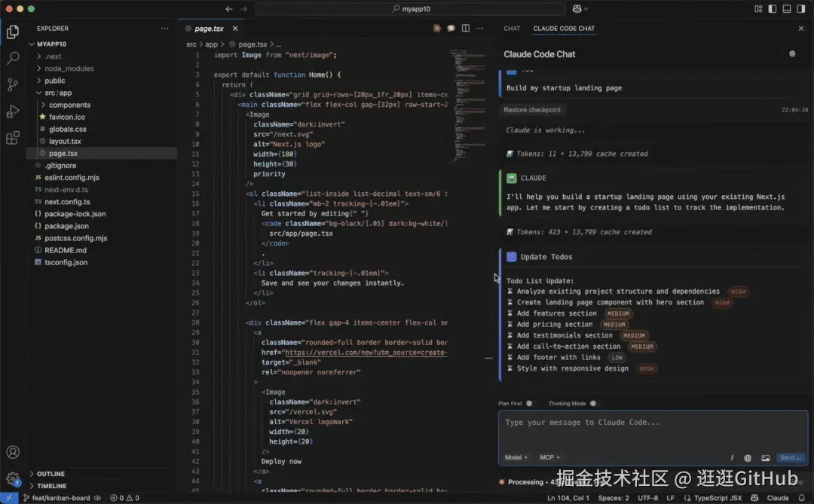
Task: Expand the public folder
Action: tap(54, 81)
